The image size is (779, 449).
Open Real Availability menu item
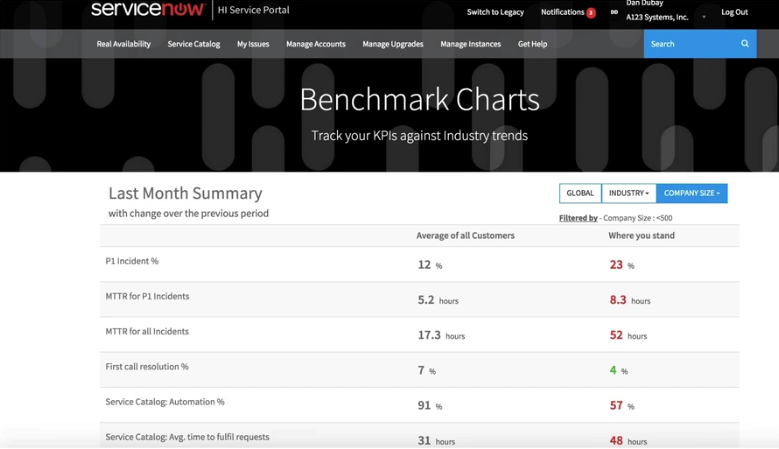(124, 44)
